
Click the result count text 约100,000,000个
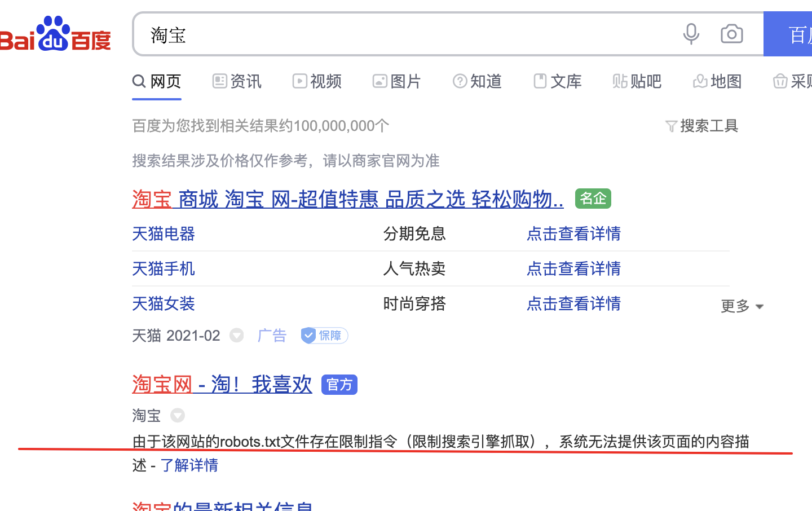[x=334, y=126]
